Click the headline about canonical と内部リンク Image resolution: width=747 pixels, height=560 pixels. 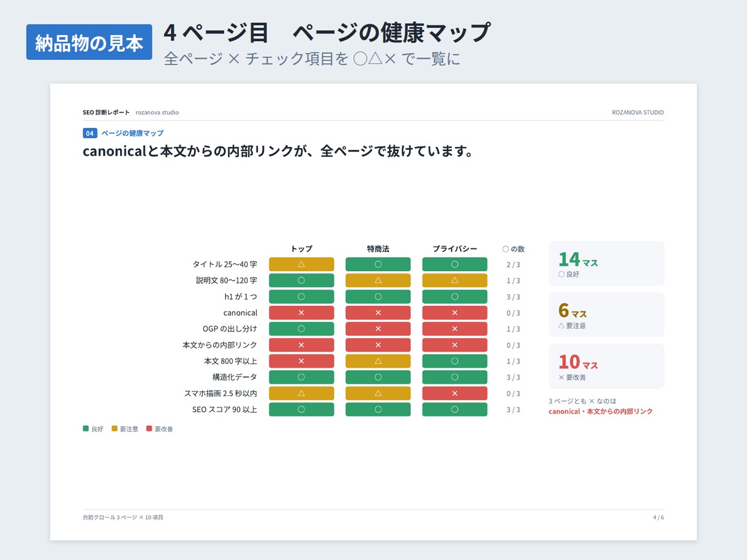coord(278,151)
